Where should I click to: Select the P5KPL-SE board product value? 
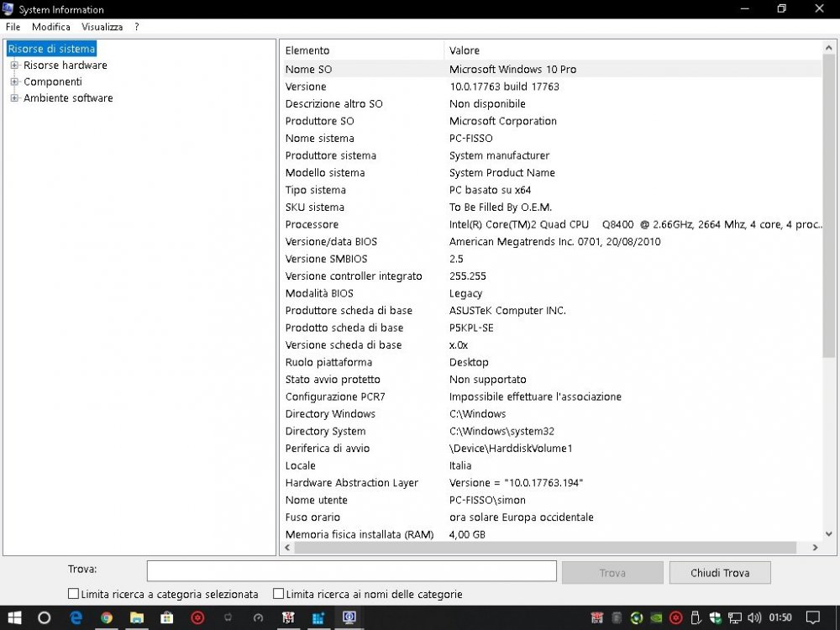(x=471, y=328)
